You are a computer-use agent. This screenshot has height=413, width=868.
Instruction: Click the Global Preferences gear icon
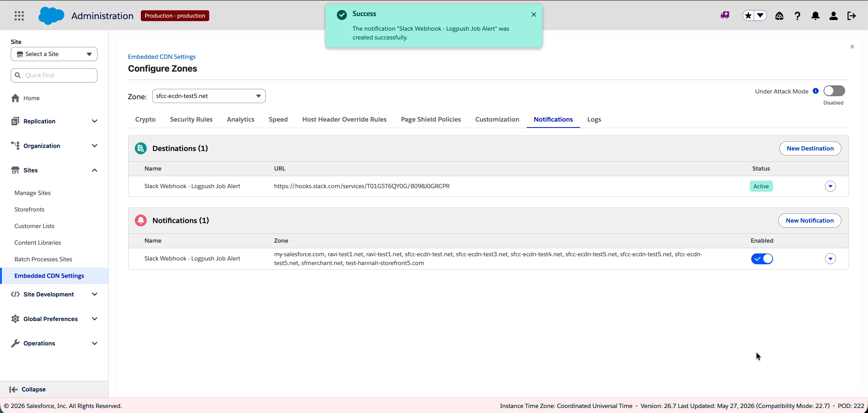pyautogui.click(x=15, y=319)
